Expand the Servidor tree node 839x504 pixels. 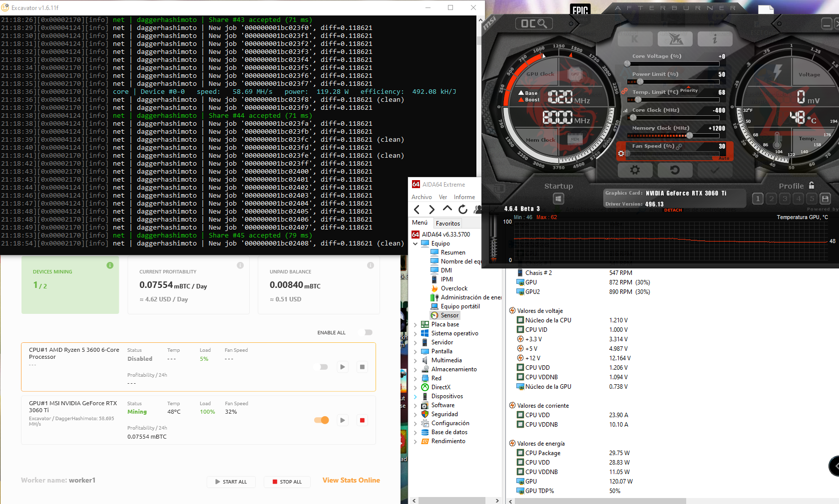[x=416, y=342]
